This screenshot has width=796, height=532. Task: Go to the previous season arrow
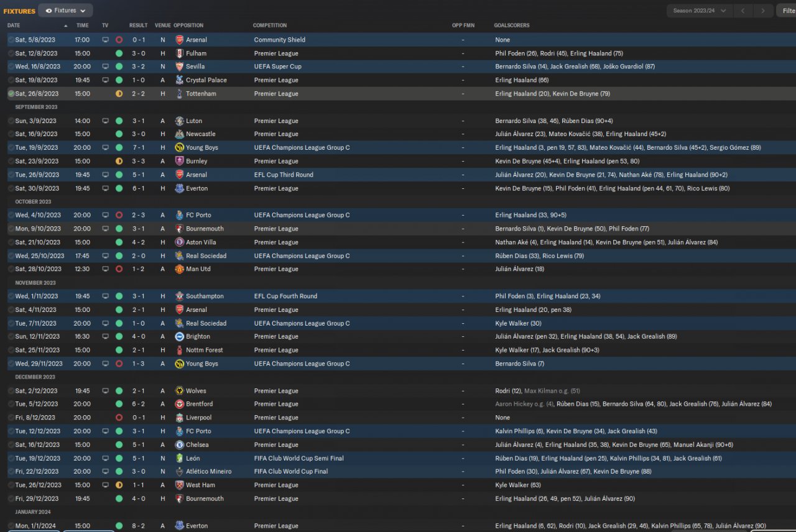point(743,11)
